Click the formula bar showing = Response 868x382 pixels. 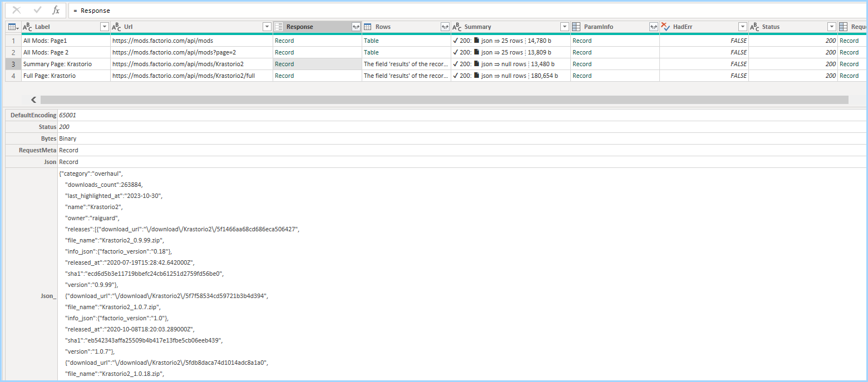point(467,11)
